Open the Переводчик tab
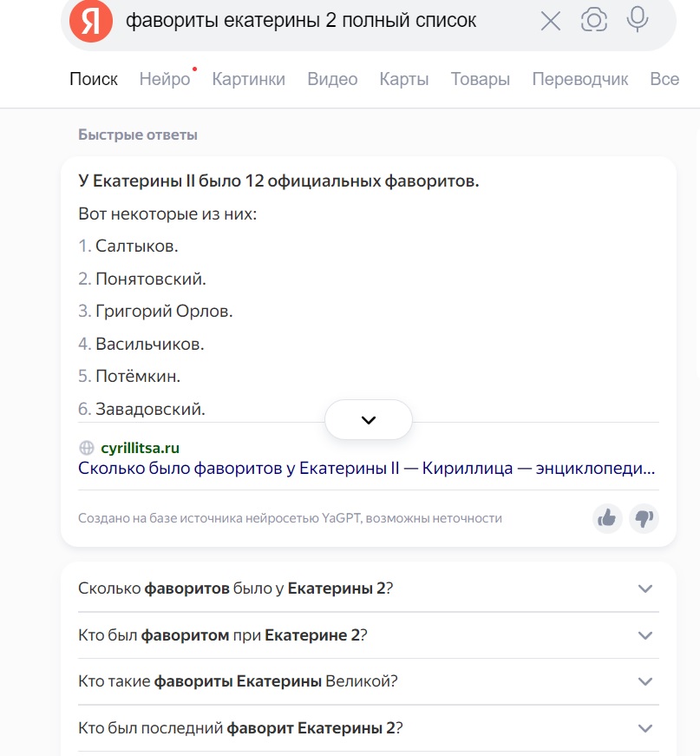 (x=579, y=79)
